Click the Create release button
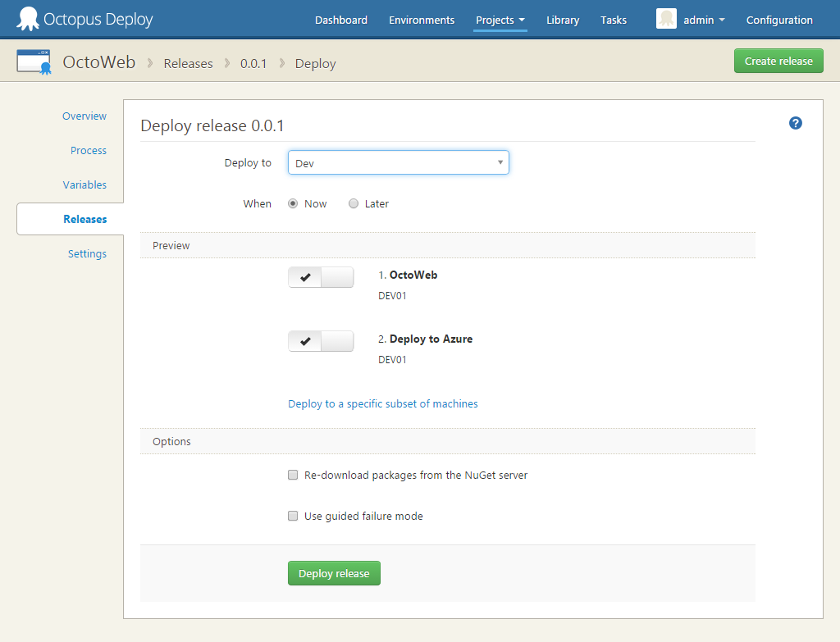Screen dimensions: 840x642 click(x=778, y=60)
